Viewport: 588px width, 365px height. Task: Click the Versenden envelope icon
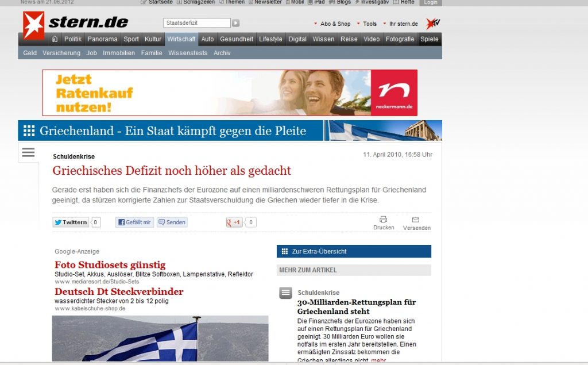416,220
